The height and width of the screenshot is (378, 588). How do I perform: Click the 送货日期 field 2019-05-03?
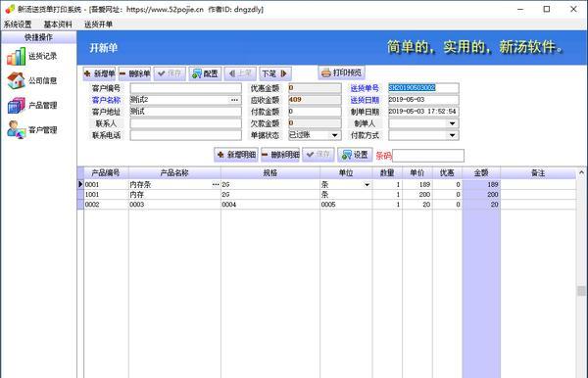(x=423, y=100)
